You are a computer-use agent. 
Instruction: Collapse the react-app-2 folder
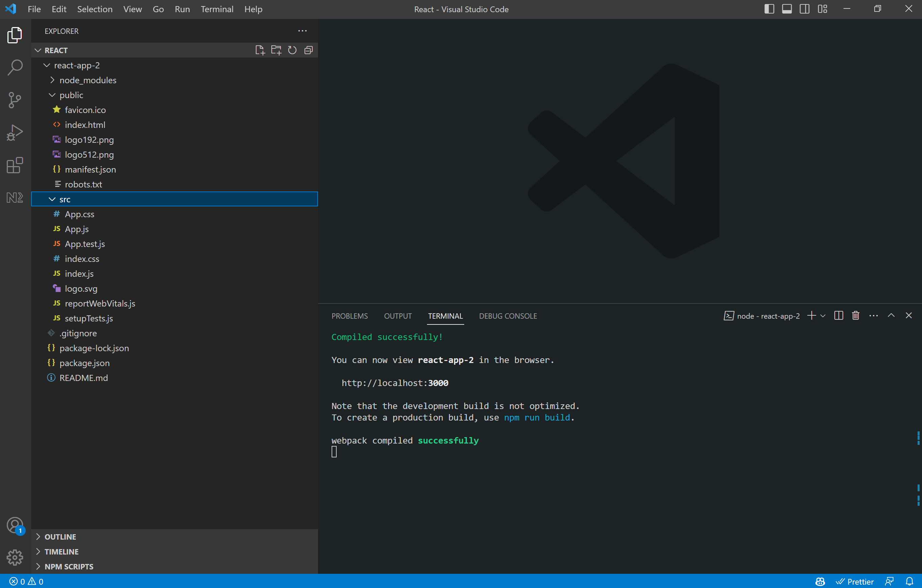click(175, 65)
